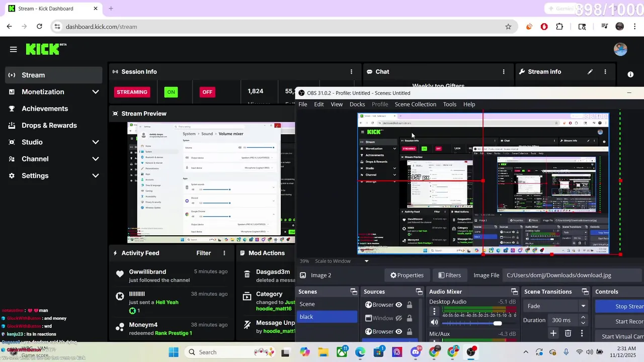Show hidden system tray icons chevron
Image resolution: width=644 pixels, height=362 pixels.
(x=526, y=352)
